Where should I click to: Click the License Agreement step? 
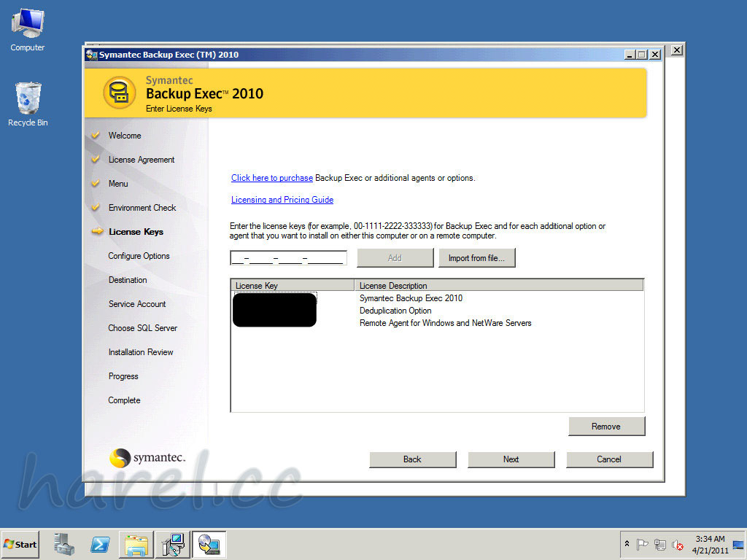tap(142, 160)
